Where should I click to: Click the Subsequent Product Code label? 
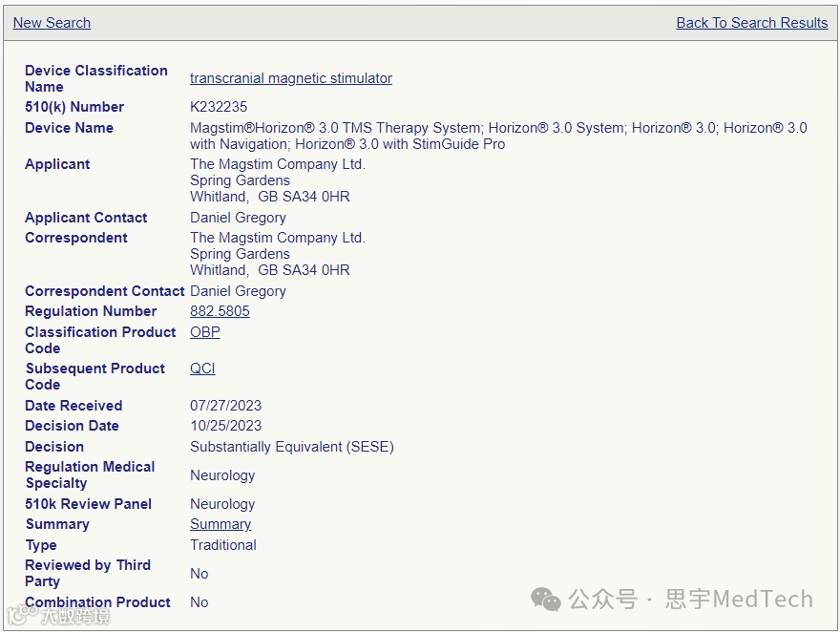94,376
